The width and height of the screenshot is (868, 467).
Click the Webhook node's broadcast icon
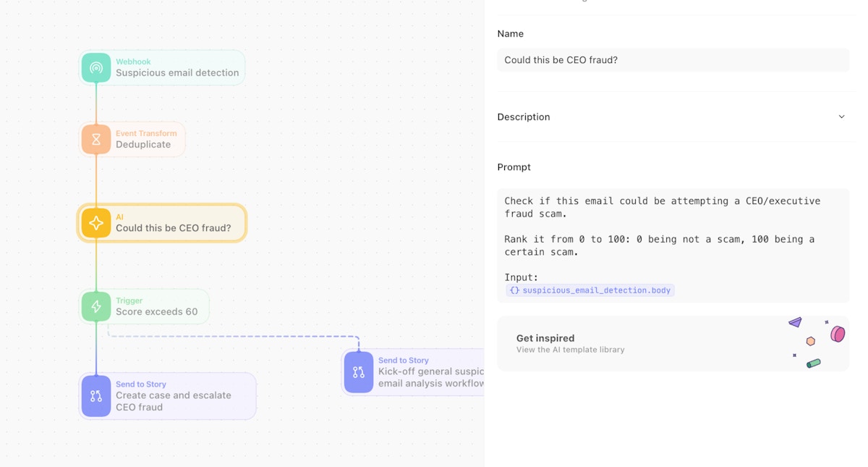(x=96, y=68)
